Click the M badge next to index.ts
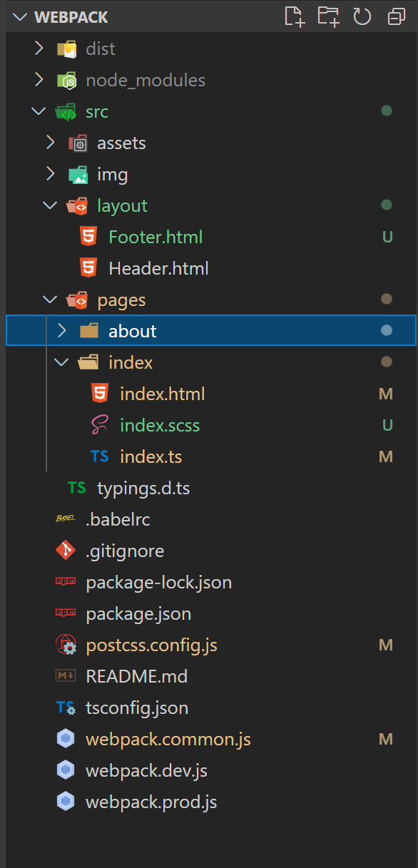The image size is (418, 868). (x=386, y=456)
